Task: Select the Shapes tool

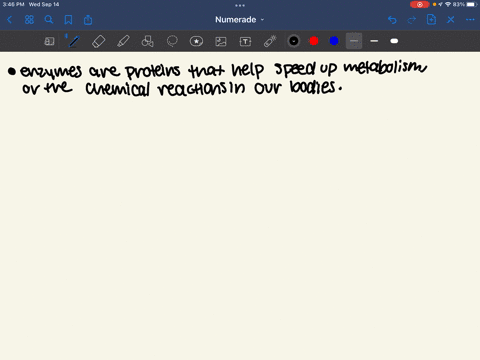Action: (147, 41)
